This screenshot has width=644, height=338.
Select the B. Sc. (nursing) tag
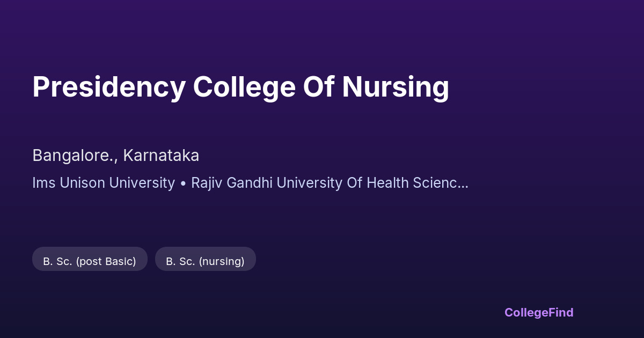pyautogui.click(x=205, y=261)
